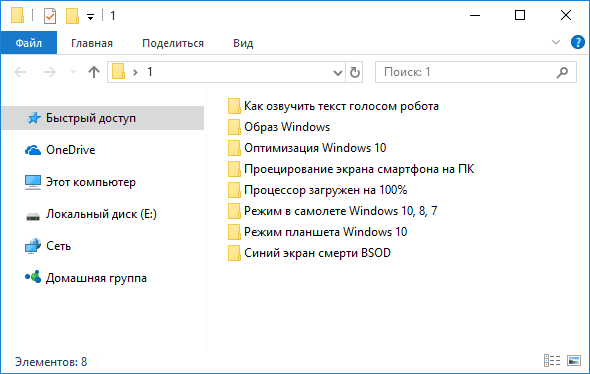Select folder Проецирование экрана смартфона на ПК
Viewport: 590px width, 374px height.
pyautogui.click(x=359, y=169)
